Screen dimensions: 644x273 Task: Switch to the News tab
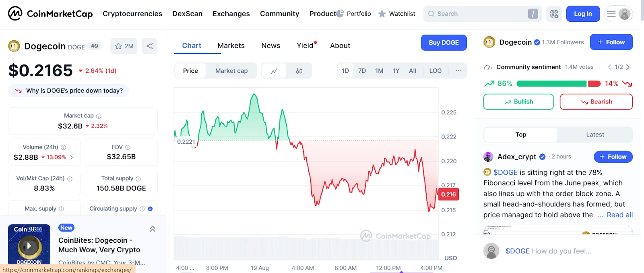pyautogui.click(x=271, y=45)
